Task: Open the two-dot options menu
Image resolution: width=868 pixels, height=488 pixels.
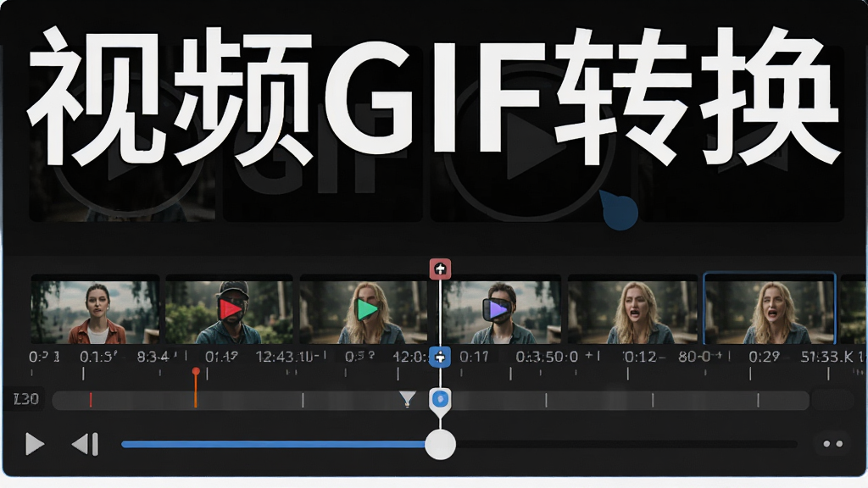Action: pyautogui.click(x=832, y=444)
